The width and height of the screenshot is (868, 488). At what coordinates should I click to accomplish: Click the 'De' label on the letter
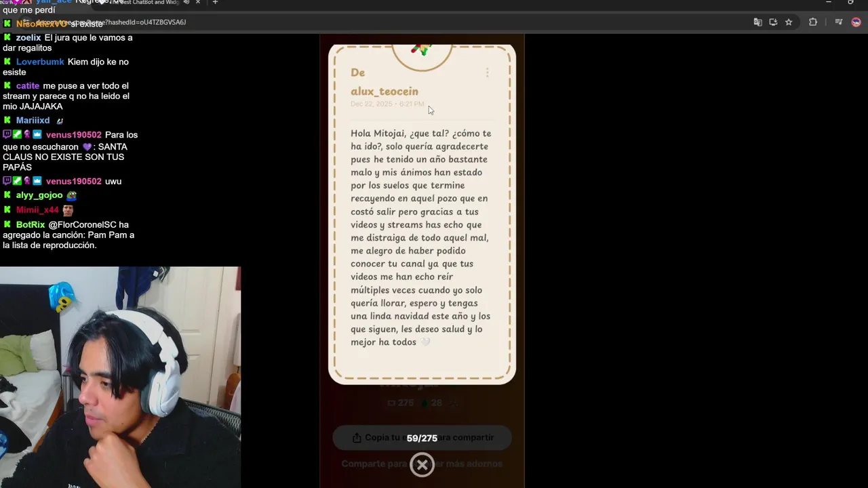point(358,73)
